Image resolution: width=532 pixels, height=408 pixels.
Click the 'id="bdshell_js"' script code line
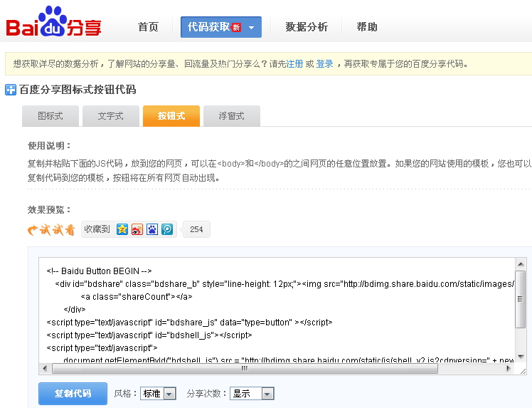click(149, 335)
